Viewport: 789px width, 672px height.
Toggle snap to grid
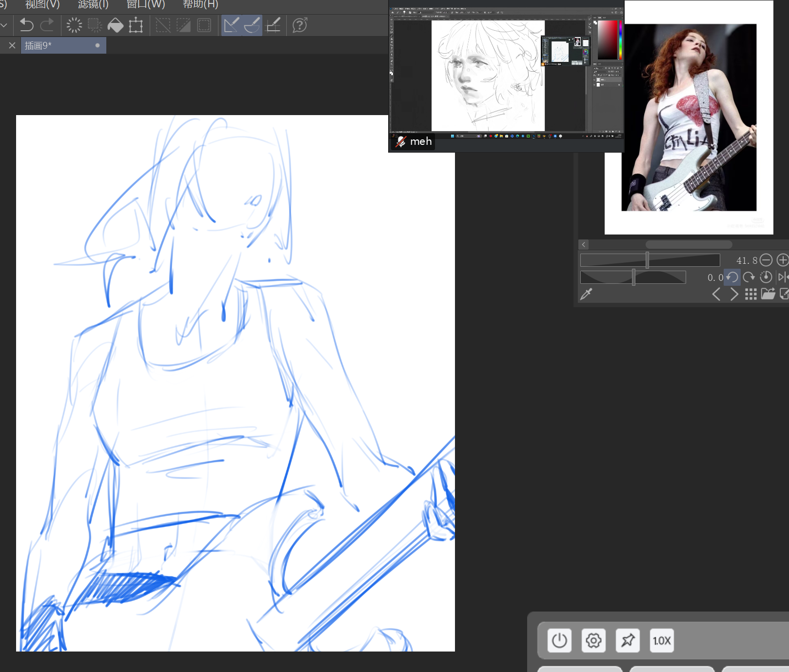tap(273, 25)
